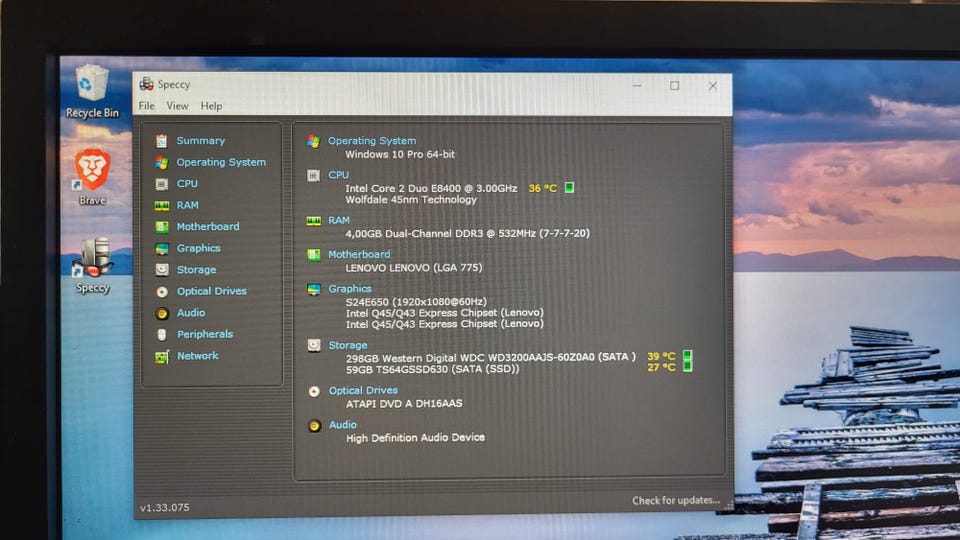Click the Motherboard sidebar icon

[162, 227]
